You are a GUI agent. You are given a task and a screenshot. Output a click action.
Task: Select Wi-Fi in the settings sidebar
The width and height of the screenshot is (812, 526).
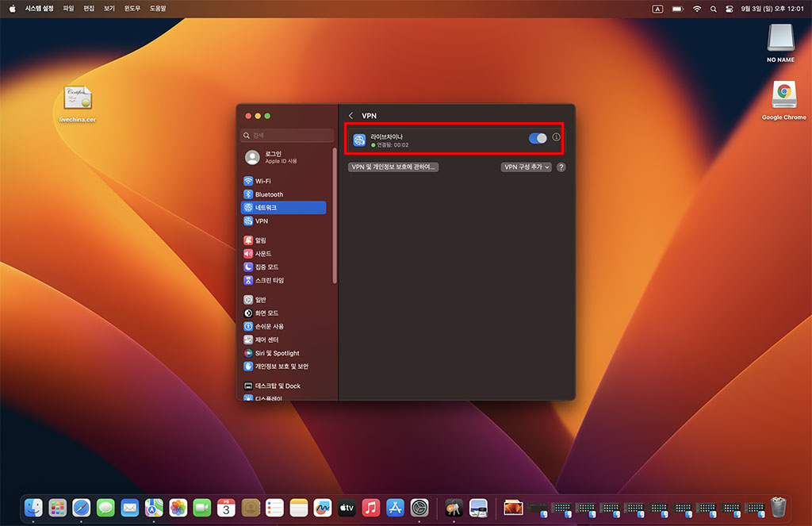[x=284, y=181]
